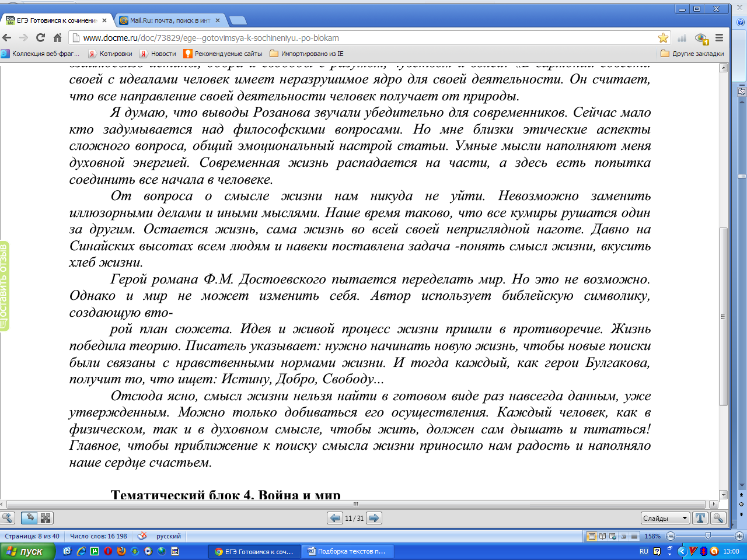
Task: Open the Chrome menu (three lines)
Action: (719, 37)
